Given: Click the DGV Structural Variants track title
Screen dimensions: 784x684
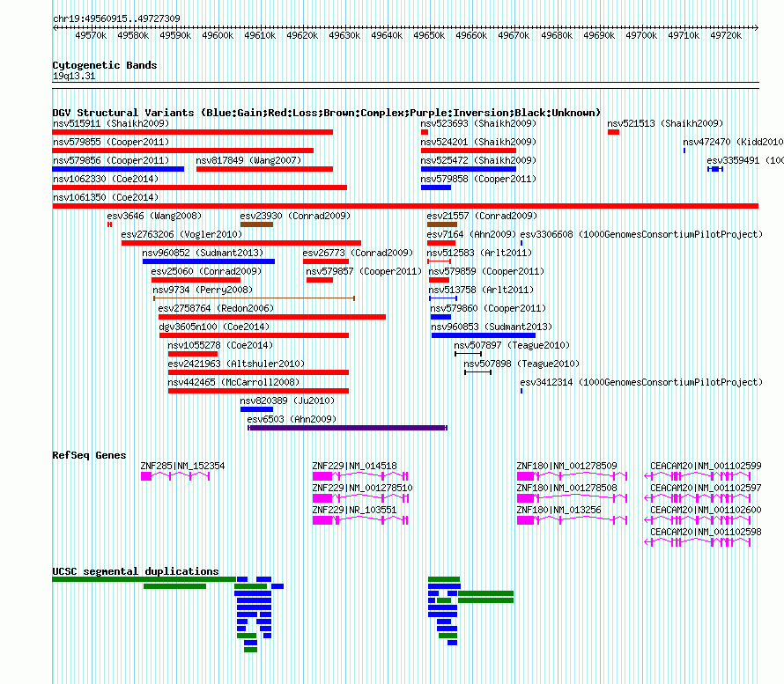Looking at the screenshot, I should click(x=327, y=113).
